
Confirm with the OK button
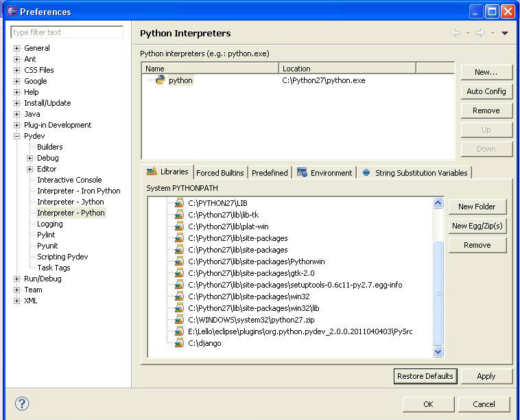(x=428, y=404)
